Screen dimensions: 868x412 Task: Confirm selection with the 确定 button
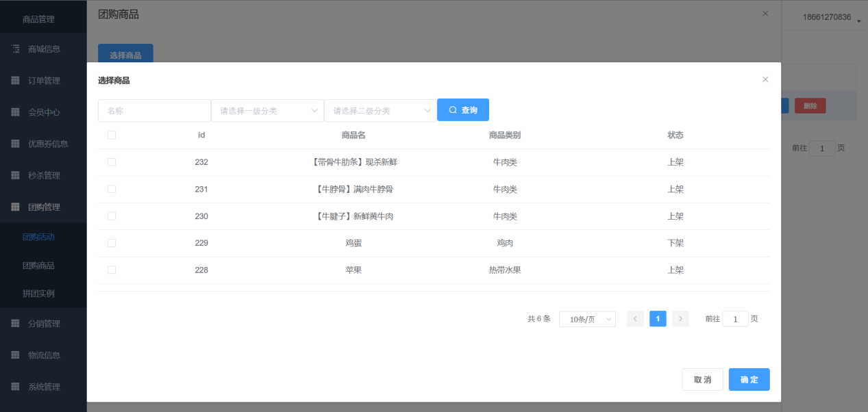point(749,380)
